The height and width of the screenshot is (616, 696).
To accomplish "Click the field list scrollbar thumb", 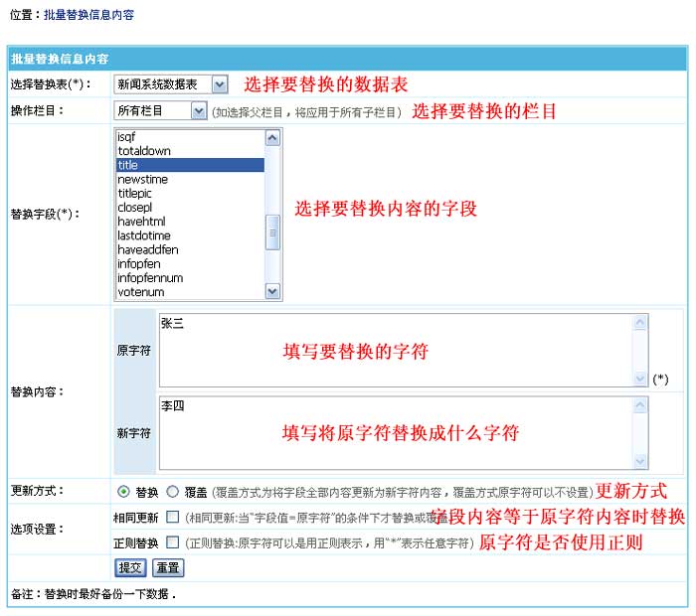I will (272, 232).
